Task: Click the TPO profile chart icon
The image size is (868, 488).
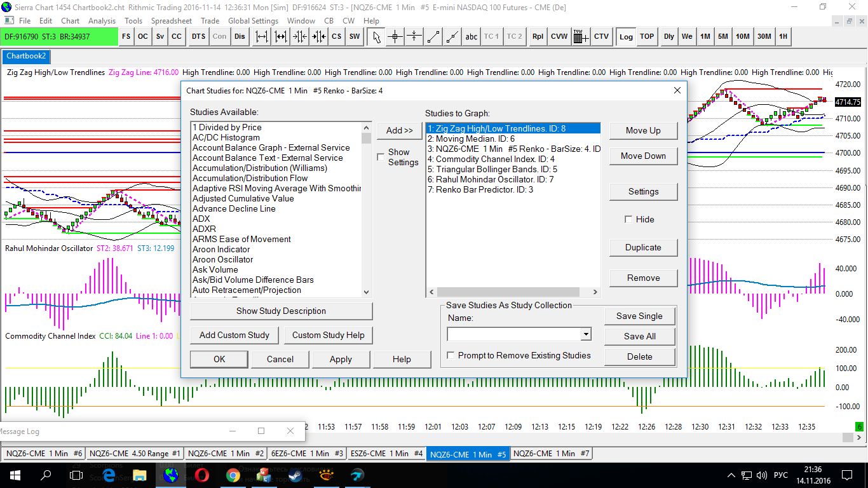Action: (x=580, y=36)
